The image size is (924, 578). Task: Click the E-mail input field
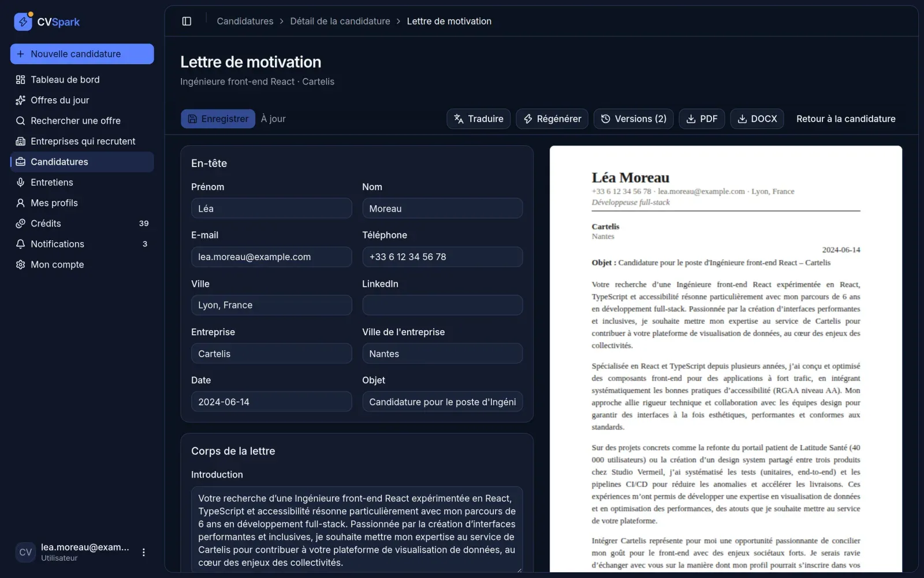pos(271,257)
